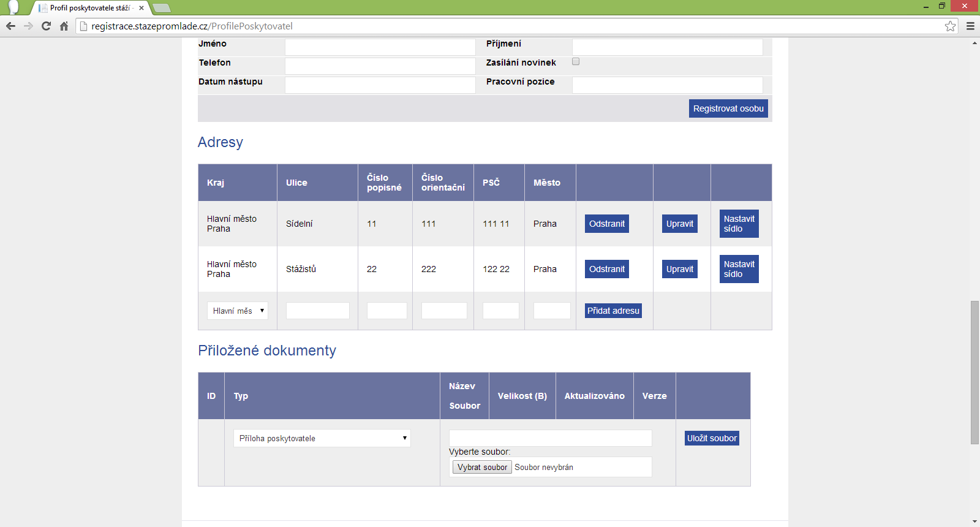Screen dimensions: 980x527
Task: Click the document Název input field
Action: (x=551, y=438)
